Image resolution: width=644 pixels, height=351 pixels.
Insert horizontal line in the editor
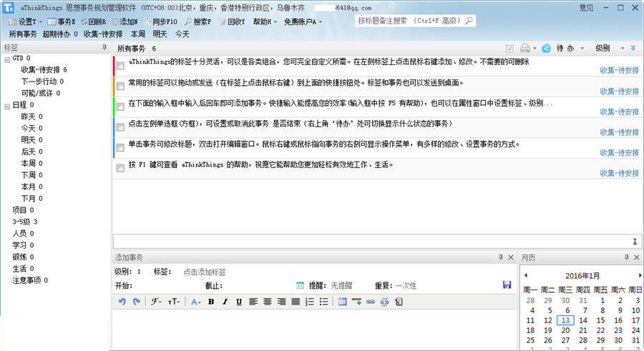click(356, 302)
